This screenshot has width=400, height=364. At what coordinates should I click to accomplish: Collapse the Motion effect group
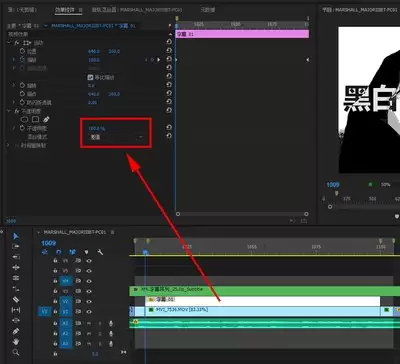(x=9, y=43)
